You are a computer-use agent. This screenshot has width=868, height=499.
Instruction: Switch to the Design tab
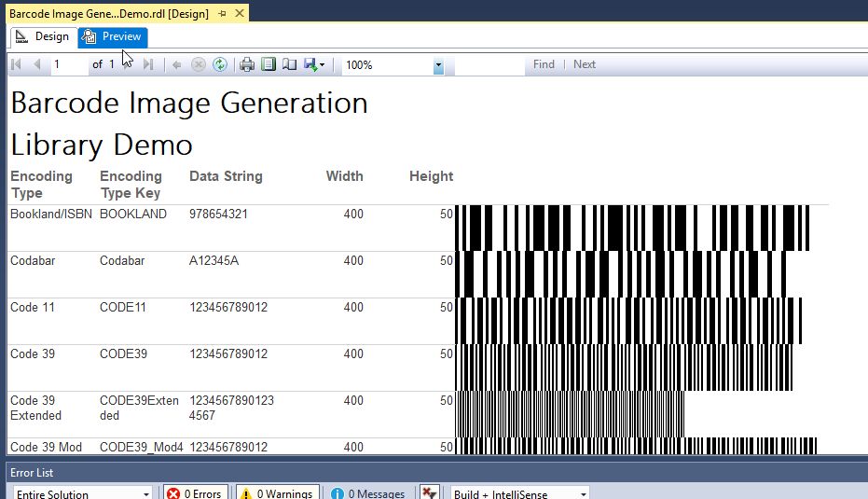click(43, 36)
